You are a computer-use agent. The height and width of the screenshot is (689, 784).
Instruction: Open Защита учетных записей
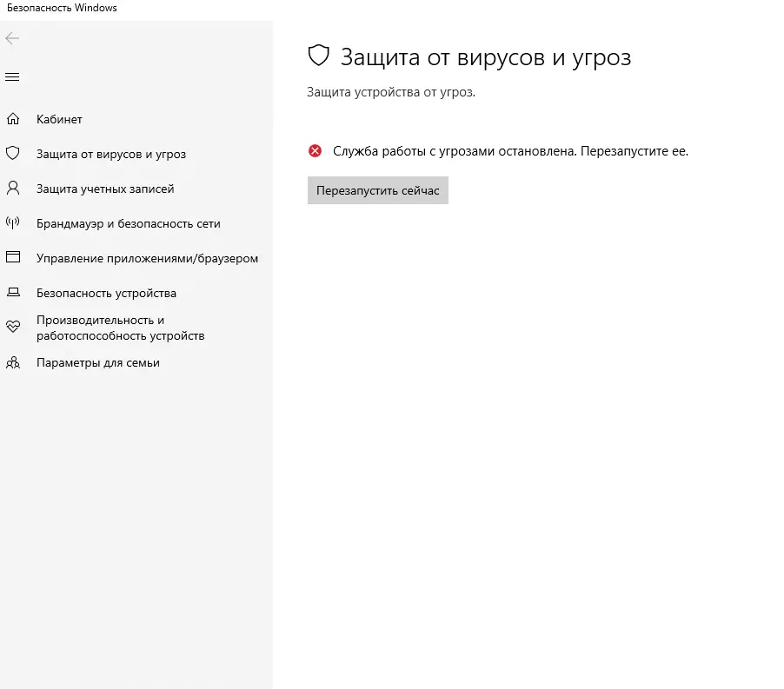coord(105,189)
